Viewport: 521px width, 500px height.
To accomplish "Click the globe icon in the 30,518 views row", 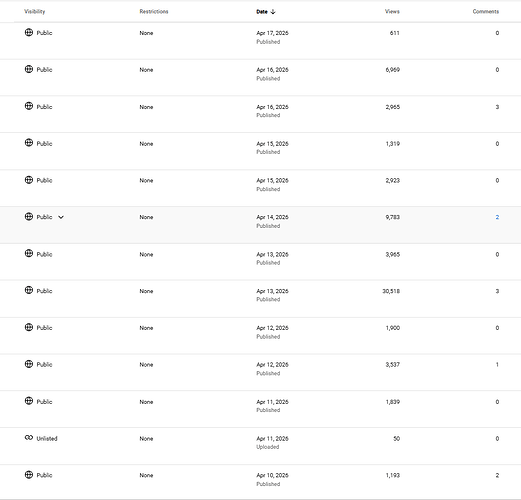I will pos(29,290).
